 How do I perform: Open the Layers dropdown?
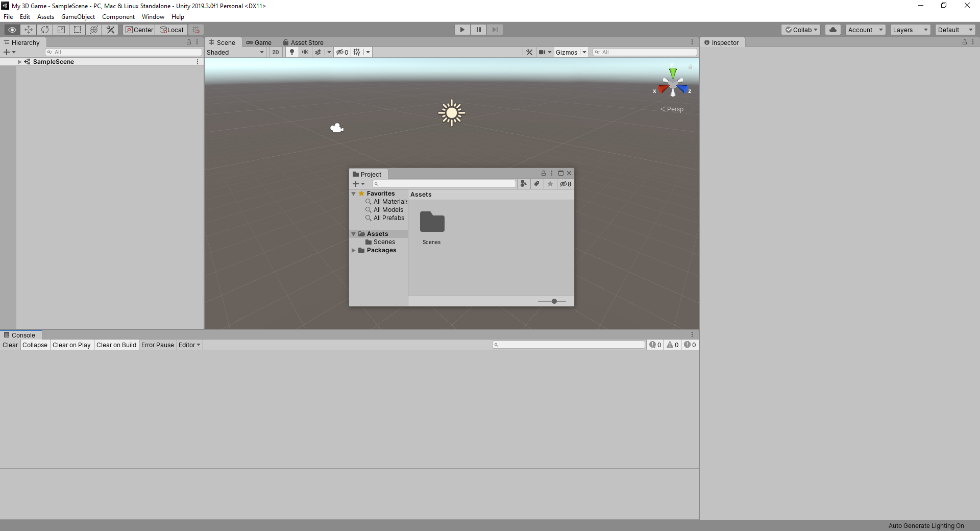(910, 30)
